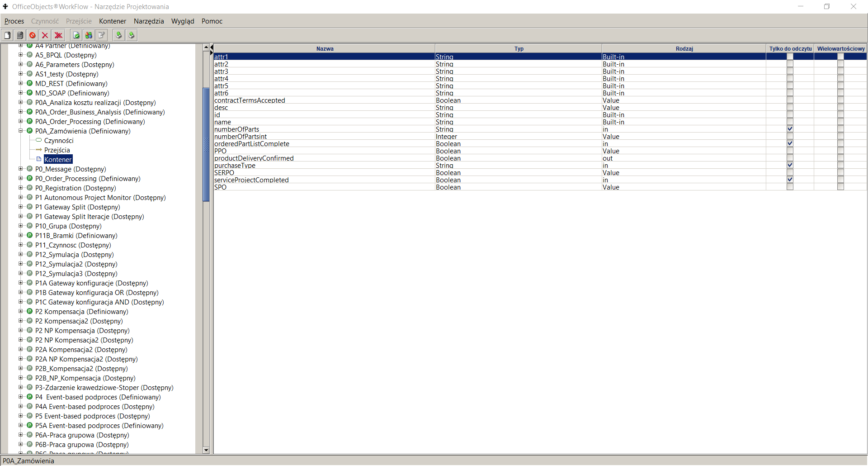Select the SERPO attribute row

coord(316,172)
